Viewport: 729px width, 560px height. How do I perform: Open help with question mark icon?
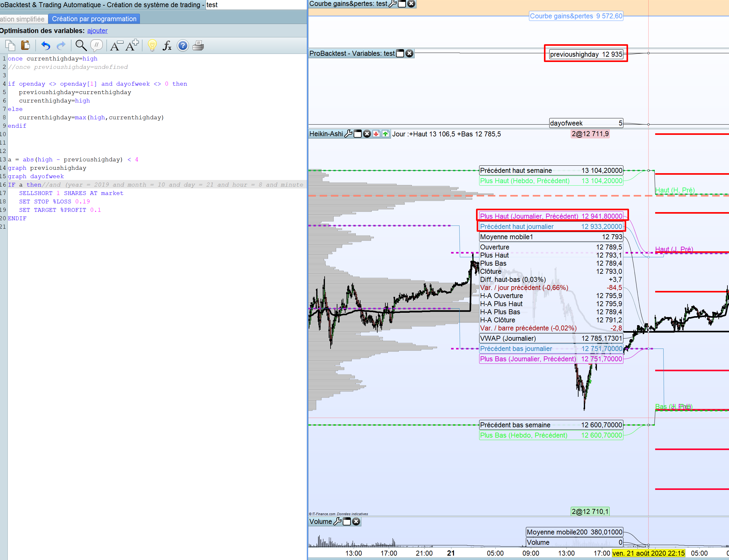(183, 45)
